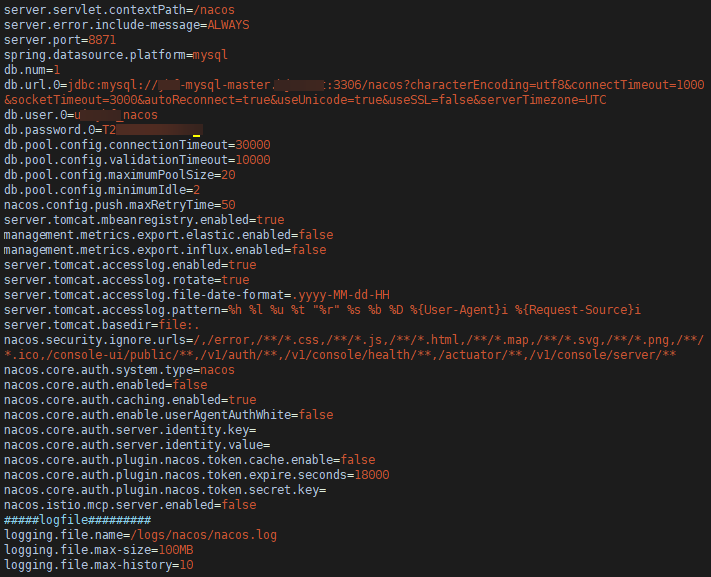Click nacos.core.auth.caching.enabled=true line

tap(130, 399)
